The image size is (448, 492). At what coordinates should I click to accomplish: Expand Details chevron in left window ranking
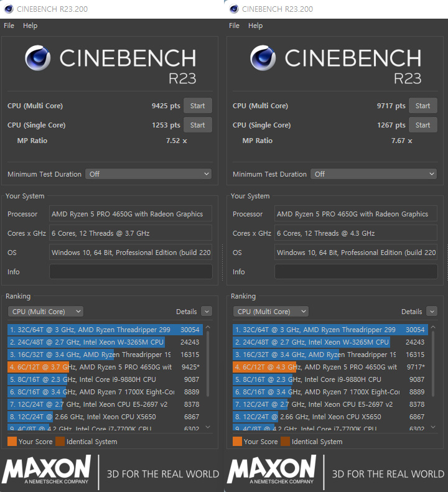click(207, 312)
